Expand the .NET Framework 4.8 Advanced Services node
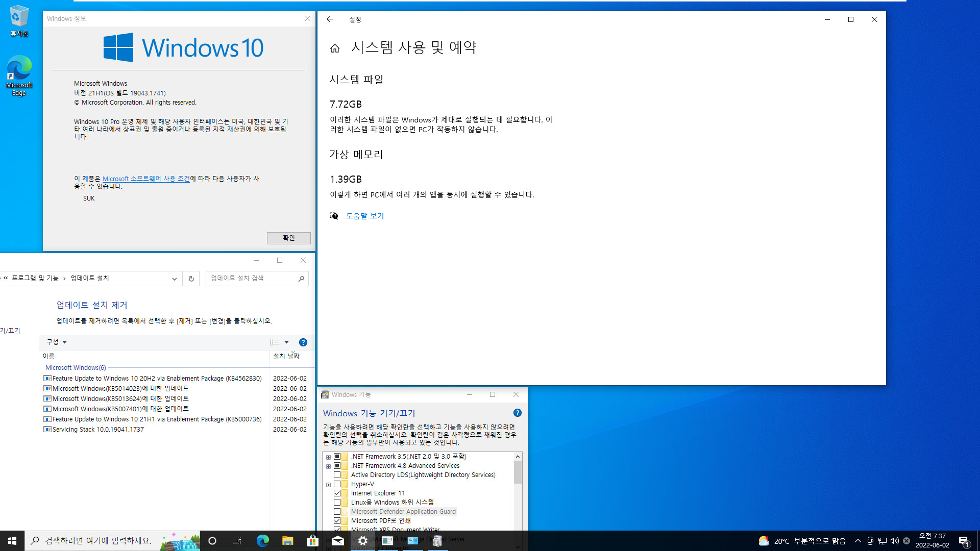 click(328, 466)
